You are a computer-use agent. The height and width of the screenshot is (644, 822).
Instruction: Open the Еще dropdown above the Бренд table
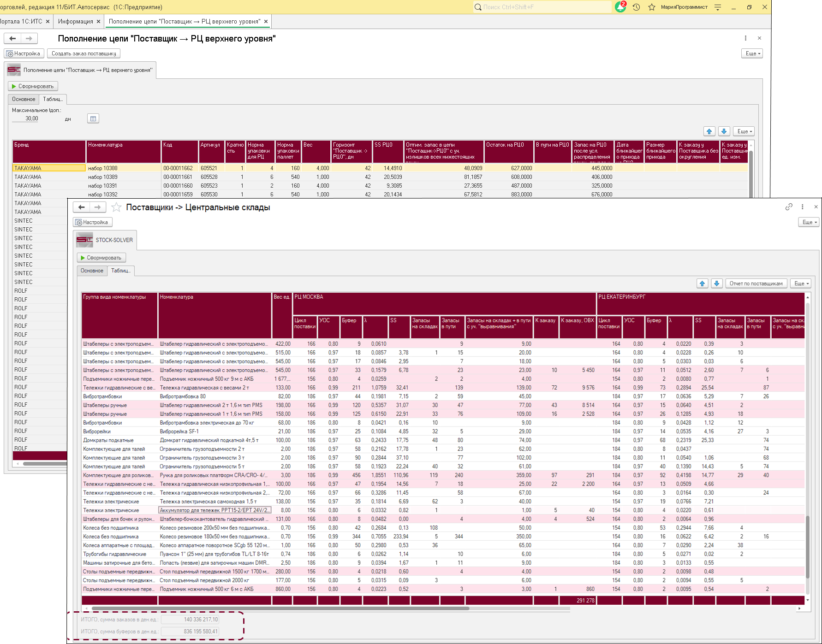(x=744, y=131)
